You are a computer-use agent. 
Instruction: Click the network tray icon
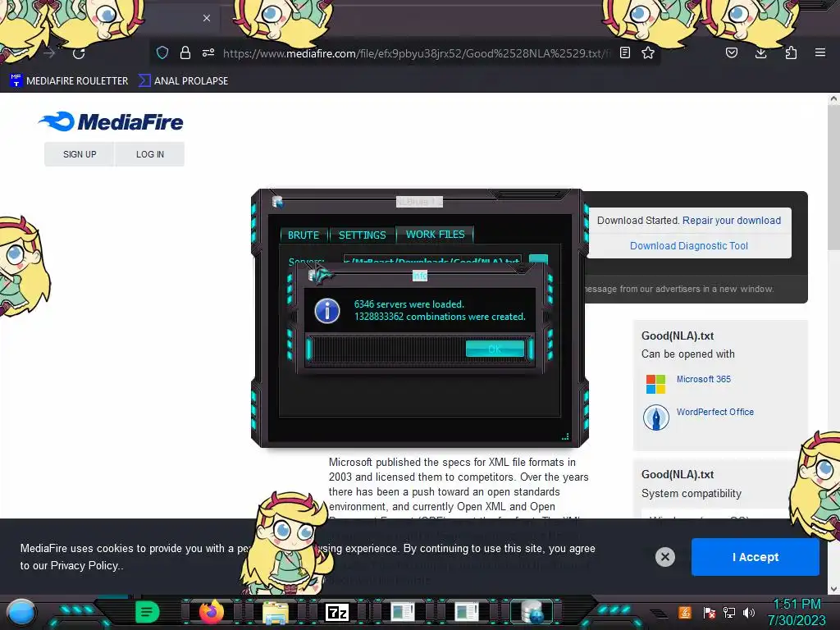click(729, 613)
